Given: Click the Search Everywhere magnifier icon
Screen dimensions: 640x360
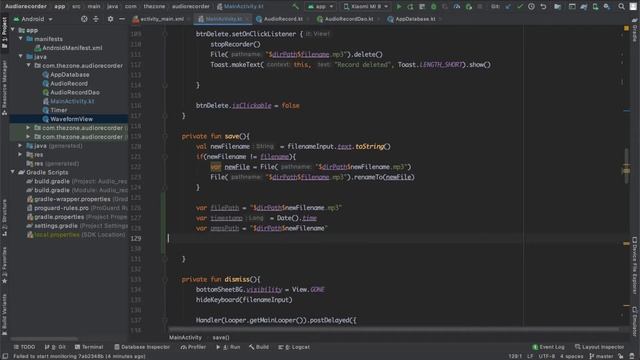Looking at the screenshot, I should point(621,7).
